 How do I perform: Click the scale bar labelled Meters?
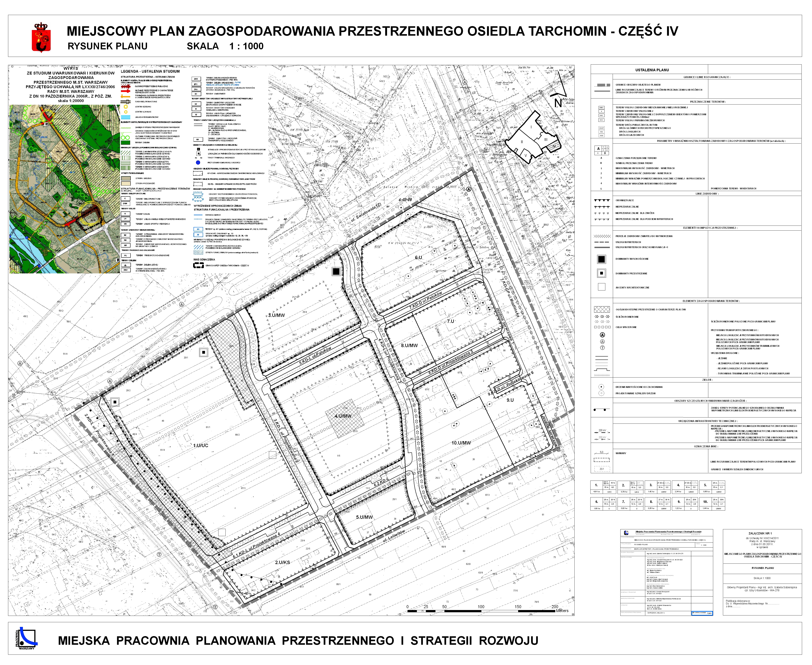click(x=488, y=609)
